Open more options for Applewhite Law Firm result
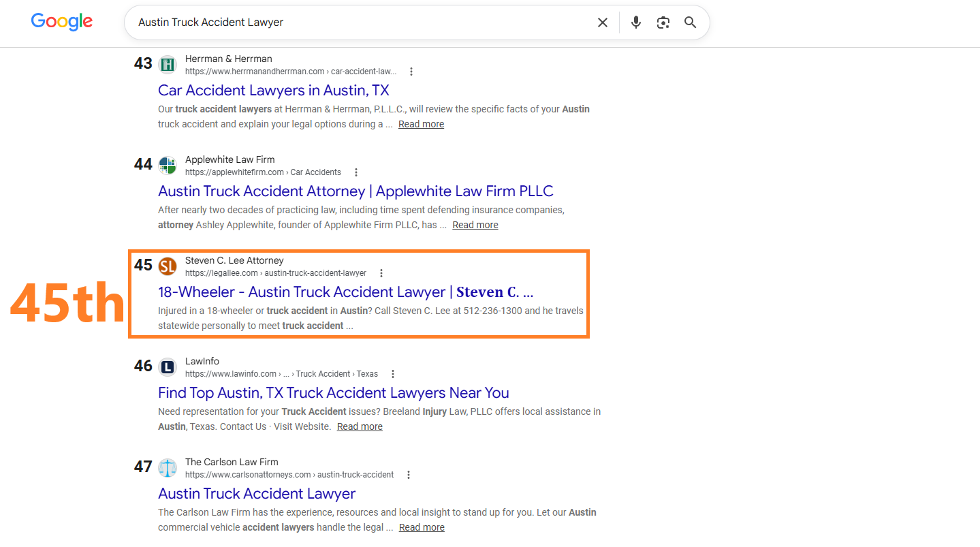 click(x=356, y=172)
